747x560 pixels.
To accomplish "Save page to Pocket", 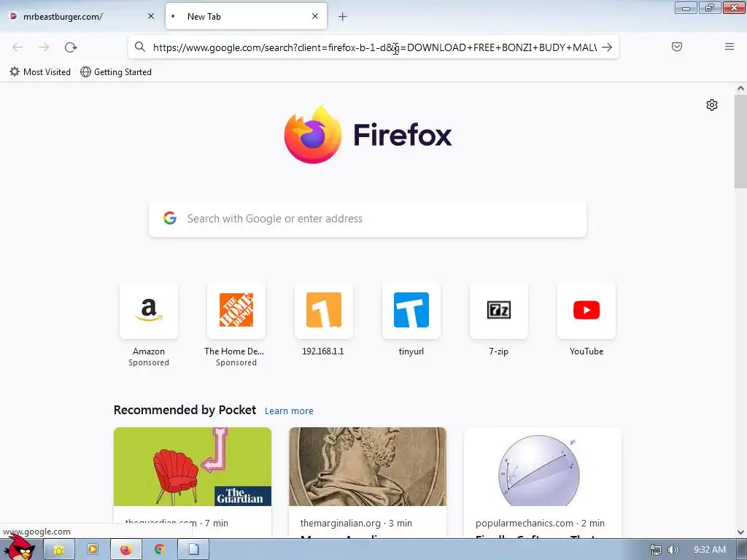I will (x=677, y=47).
